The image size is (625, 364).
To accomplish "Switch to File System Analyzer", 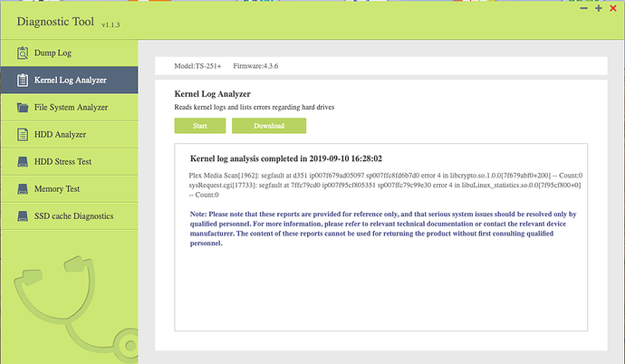I will coord(70,107).
